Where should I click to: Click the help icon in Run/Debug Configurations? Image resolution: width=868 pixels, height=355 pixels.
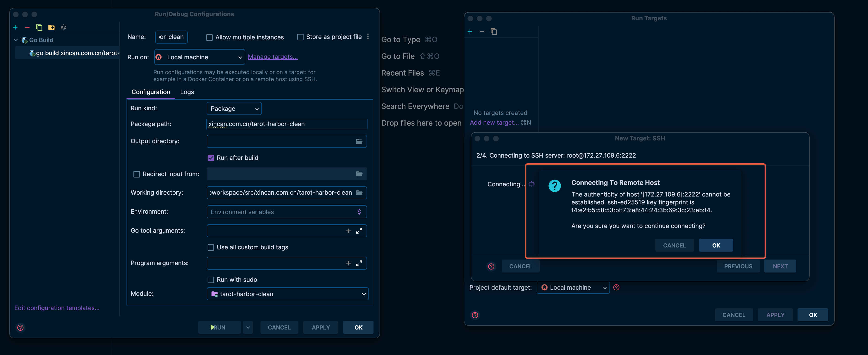point(20,327)
